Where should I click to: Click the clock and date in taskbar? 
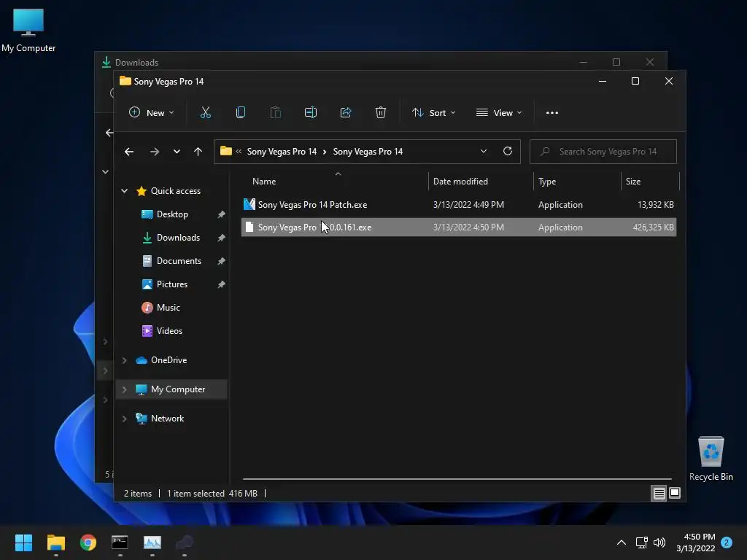tap(695, 542)
